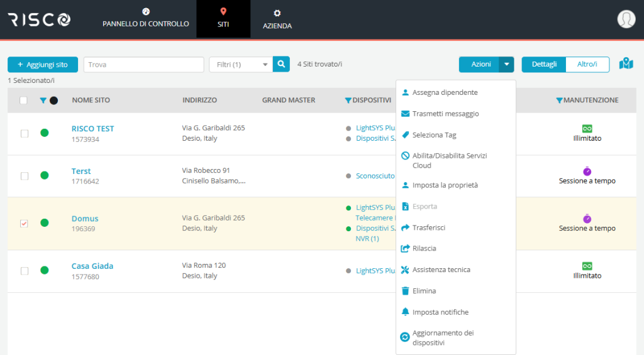This screenshot has height=355, width=644.
Task: Open the map view icon
Action: [x=626, y=64]
